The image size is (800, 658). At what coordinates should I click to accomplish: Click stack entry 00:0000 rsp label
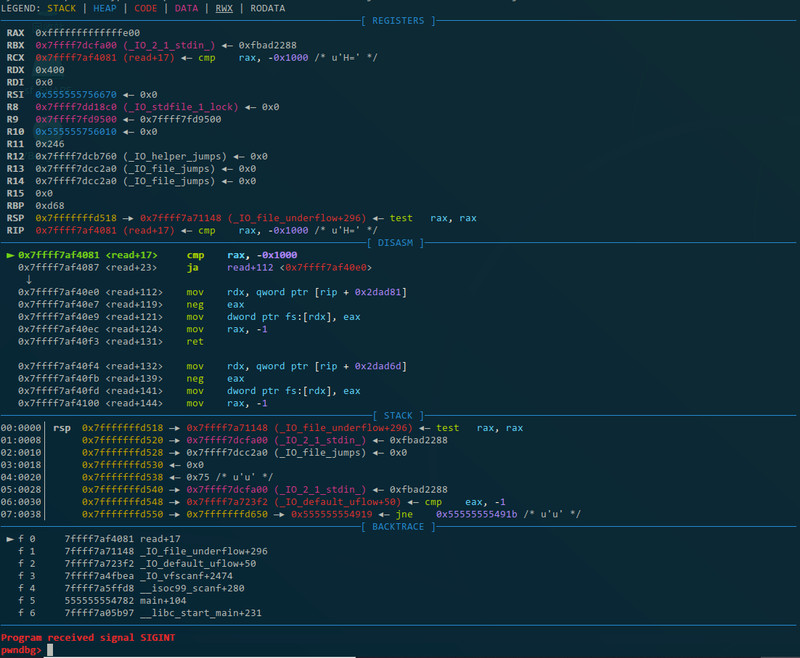[x=62, y=428]
